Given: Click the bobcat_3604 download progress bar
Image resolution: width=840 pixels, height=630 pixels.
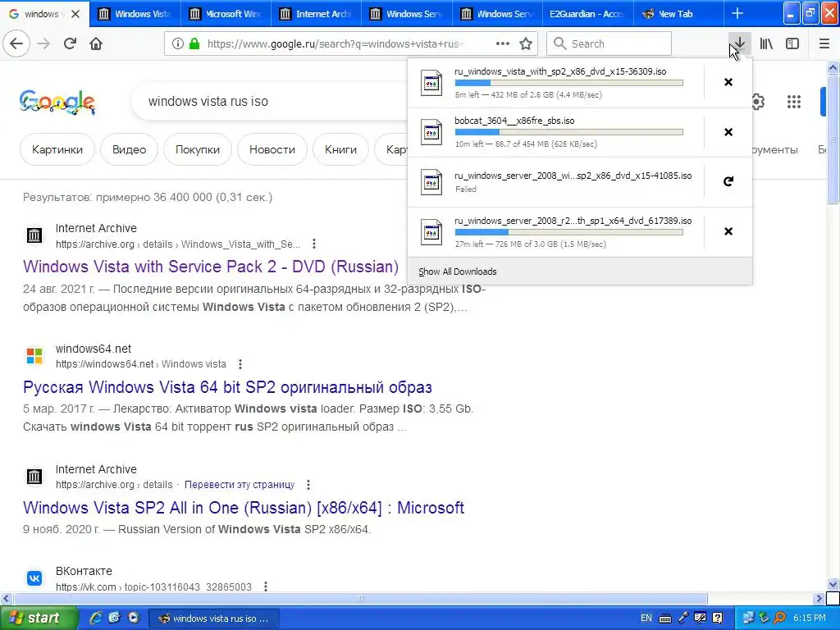Looking at the screenshot, I should (x=569, y=132).
